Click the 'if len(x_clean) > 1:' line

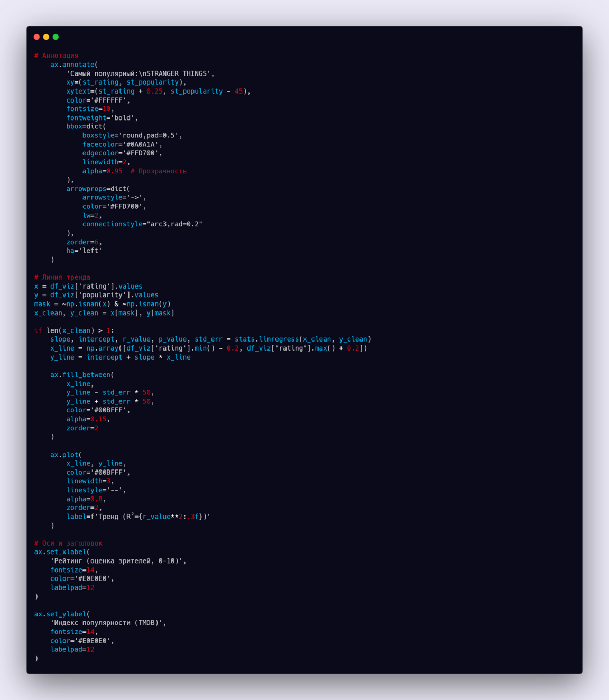[73, 330]
